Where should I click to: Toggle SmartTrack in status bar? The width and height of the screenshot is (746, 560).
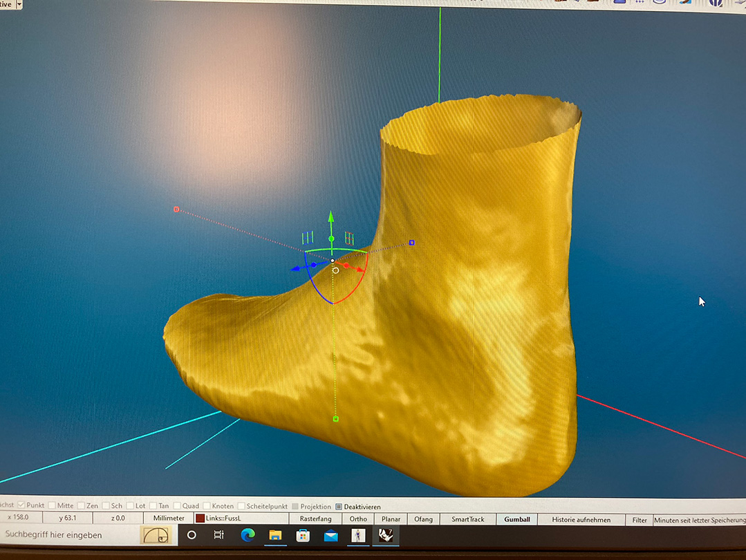[467, 519]
